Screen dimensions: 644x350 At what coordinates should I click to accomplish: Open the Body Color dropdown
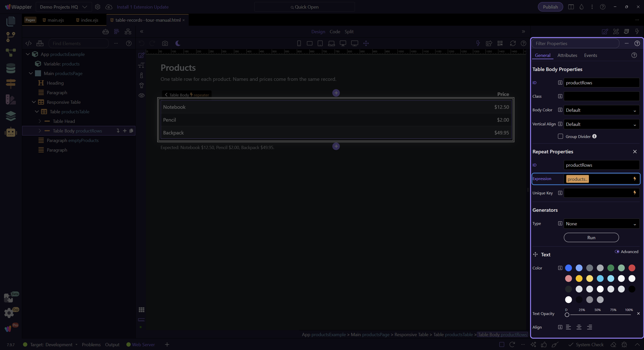[601, 110]
